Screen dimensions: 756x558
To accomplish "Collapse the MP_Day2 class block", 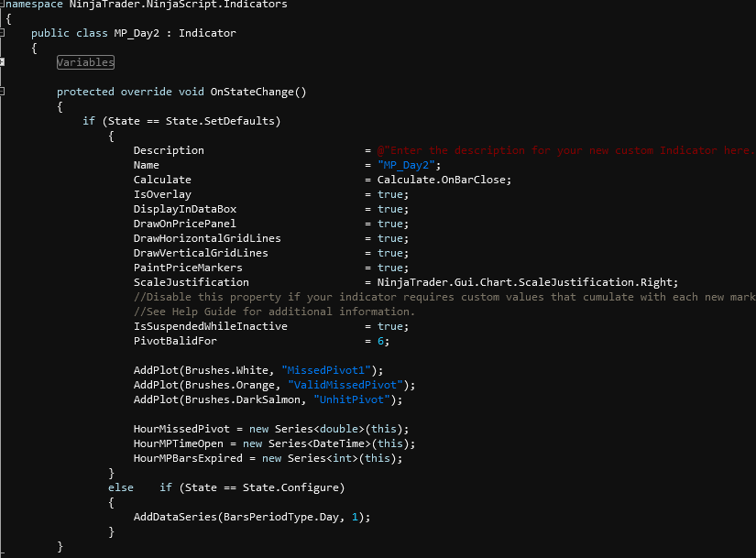I will point(4,33).
